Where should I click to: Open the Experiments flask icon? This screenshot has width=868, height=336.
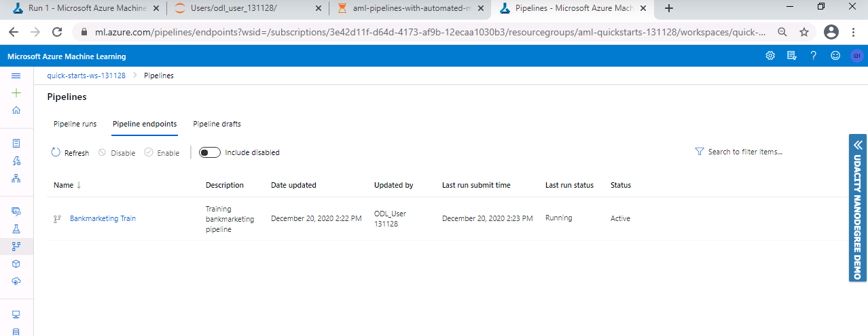[16, 229]
